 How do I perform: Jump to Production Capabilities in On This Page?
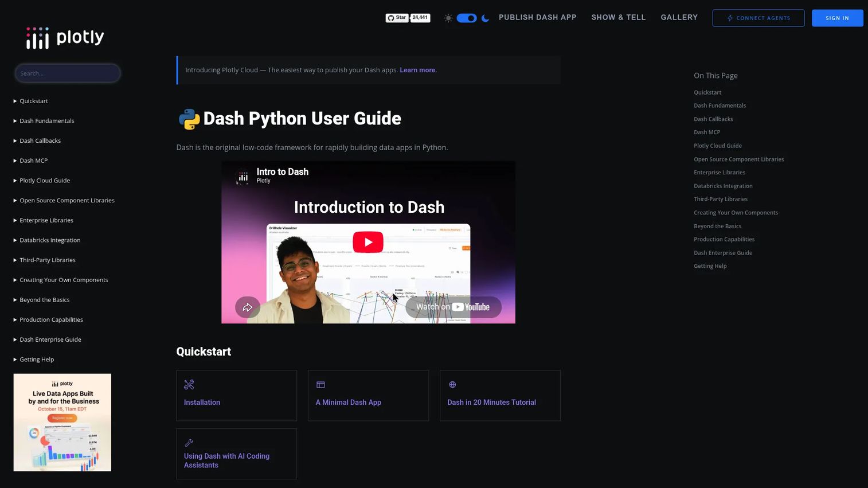click(x=724, y=239)
